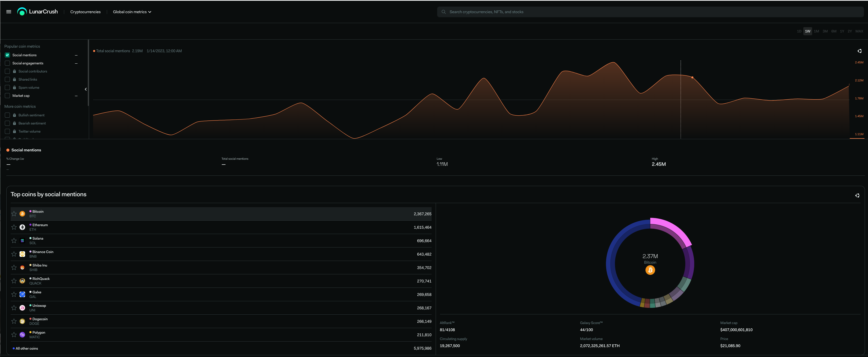Open the Cryptocurrencies link in header
The width and height of the screenshot is (868, 357).
pyautogui.click(x=85, y=12)
